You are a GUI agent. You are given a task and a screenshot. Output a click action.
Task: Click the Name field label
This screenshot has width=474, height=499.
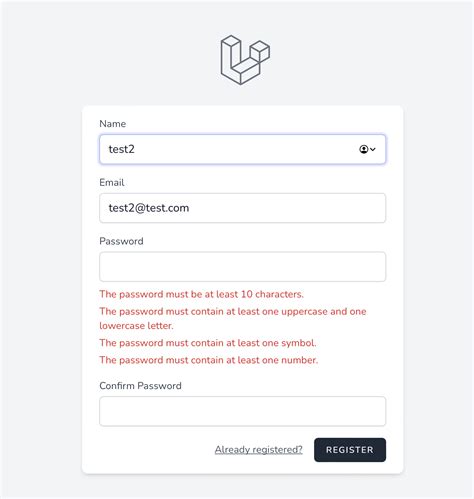click(113, 124)
